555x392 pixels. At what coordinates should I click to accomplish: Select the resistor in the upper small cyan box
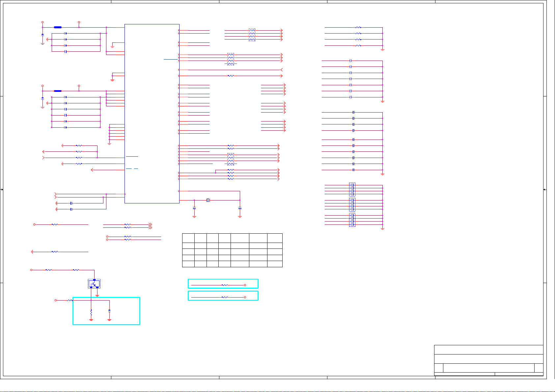point(225,285)
